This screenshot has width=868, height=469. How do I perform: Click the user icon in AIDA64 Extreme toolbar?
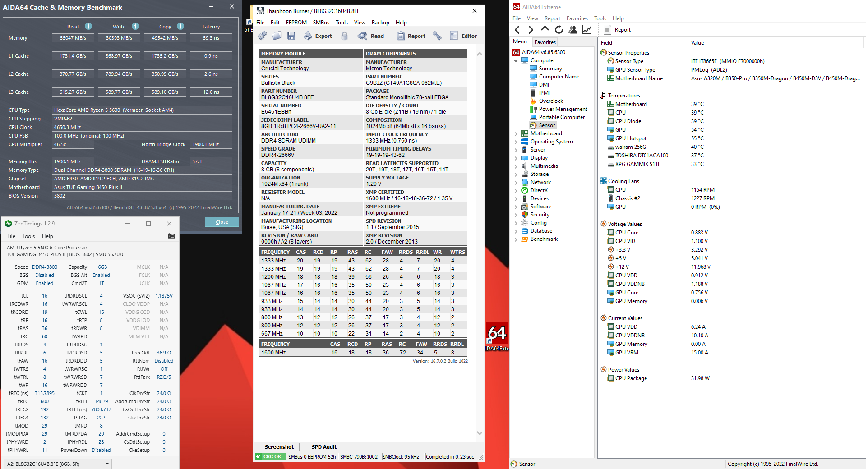click(573, 30)
